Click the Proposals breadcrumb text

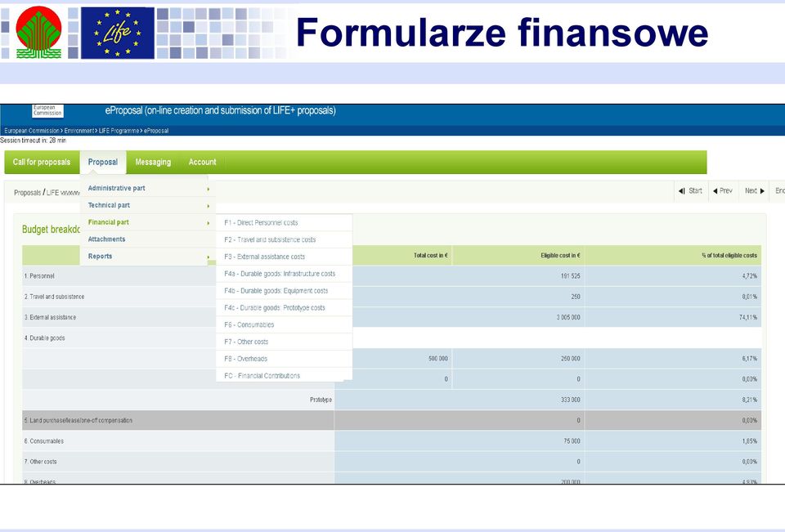pyautogui.click(x=28, y=193)
